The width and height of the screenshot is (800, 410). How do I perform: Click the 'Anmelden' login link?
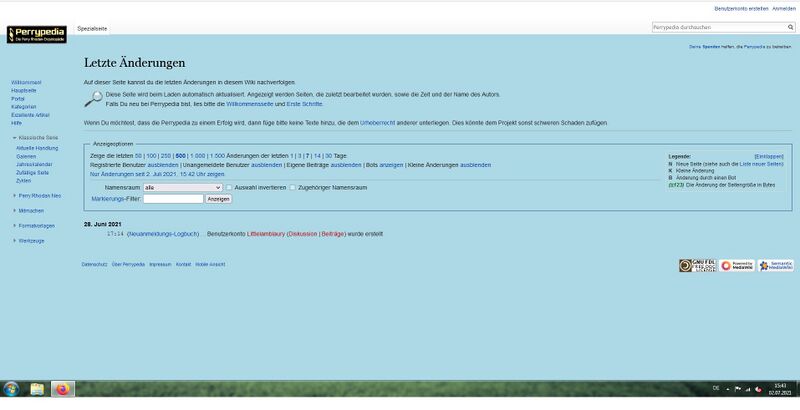(x=783, y=6)
